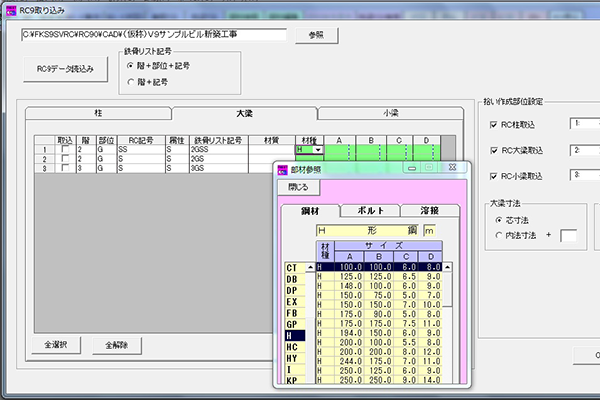Click the input field next to RC小梁取込
The height and width of the screenshot is (400, 600).
585,175
